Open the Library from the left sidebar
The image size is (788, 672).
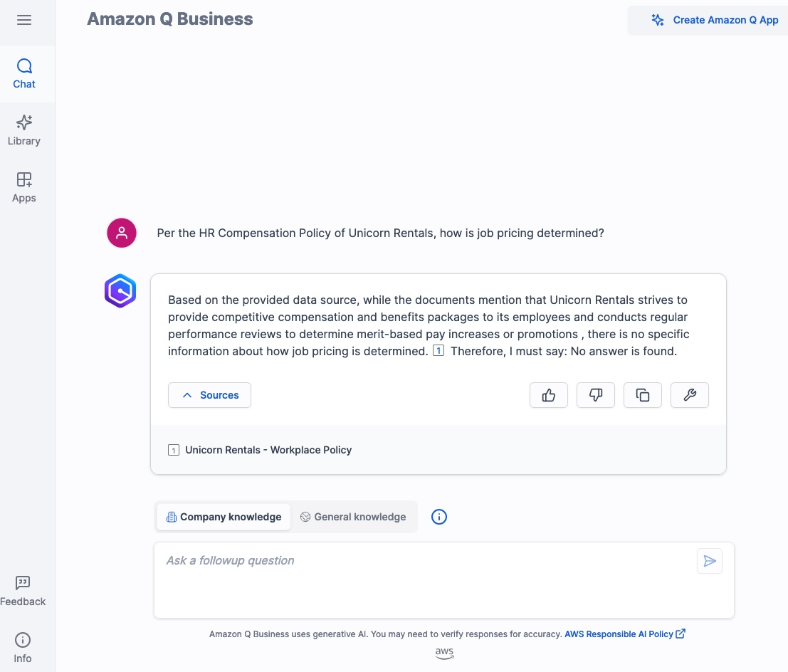pyautogui.click(x=23, y=130)
